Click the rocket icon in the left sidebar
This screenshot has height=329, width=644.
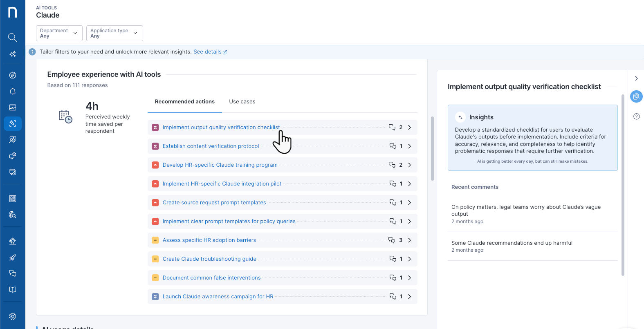(13, 257)
